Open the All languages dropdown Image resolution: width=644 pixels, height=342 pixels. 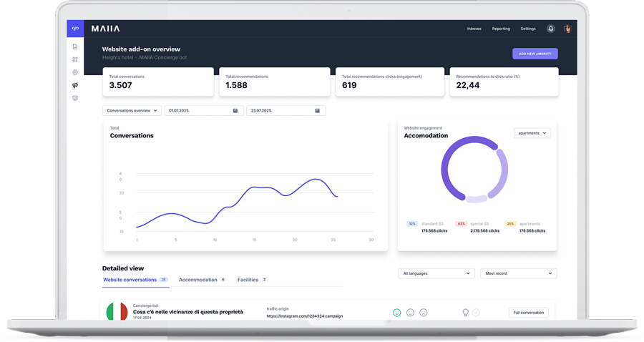click(x=436, y=273)
